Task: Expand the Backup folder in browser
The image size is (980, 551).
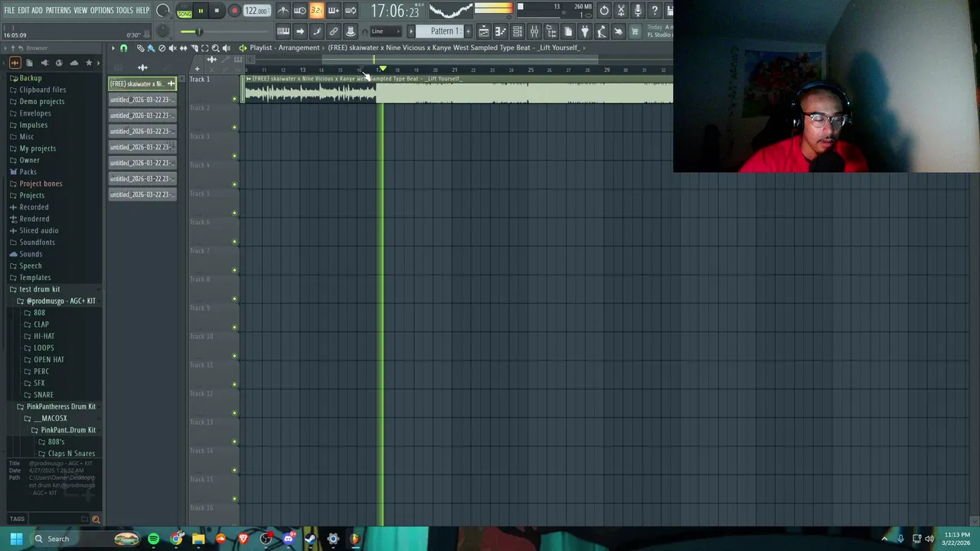Action: (30, 78)
